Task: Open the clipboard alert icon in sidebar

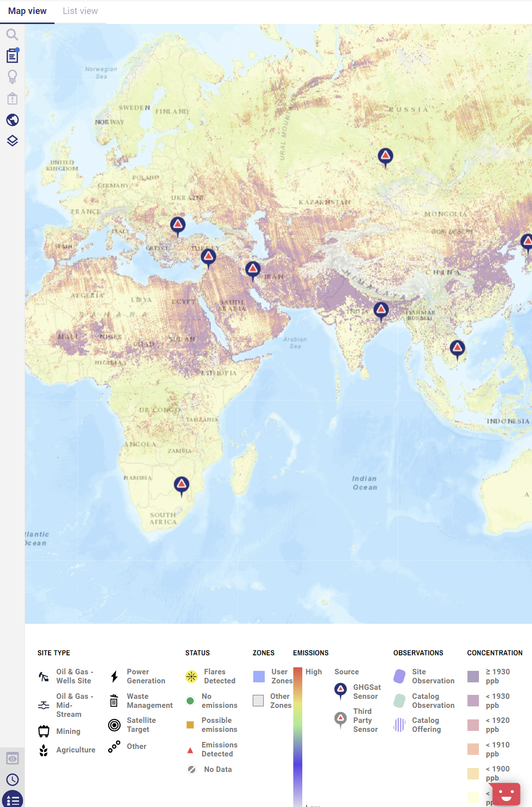Action: (x=12, y=98)
